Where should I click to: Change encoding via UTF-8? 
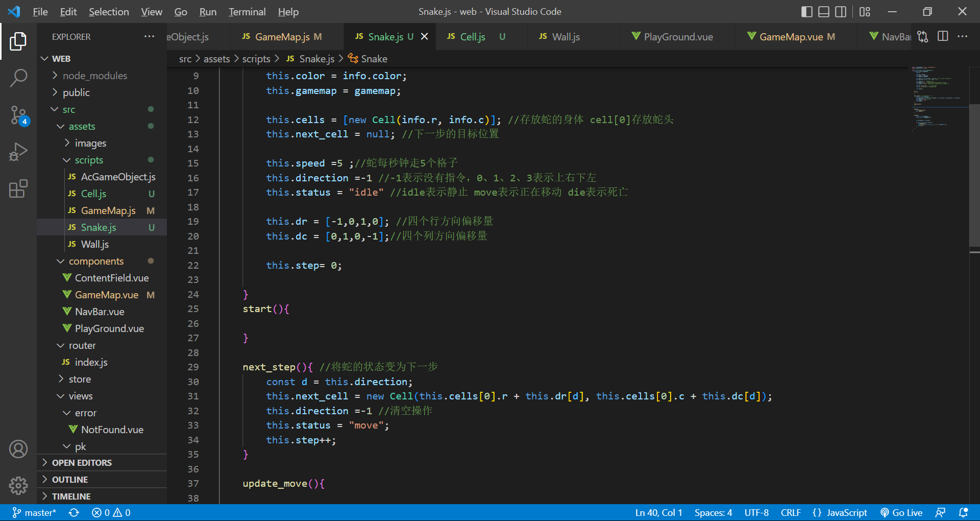click(756, 512)
